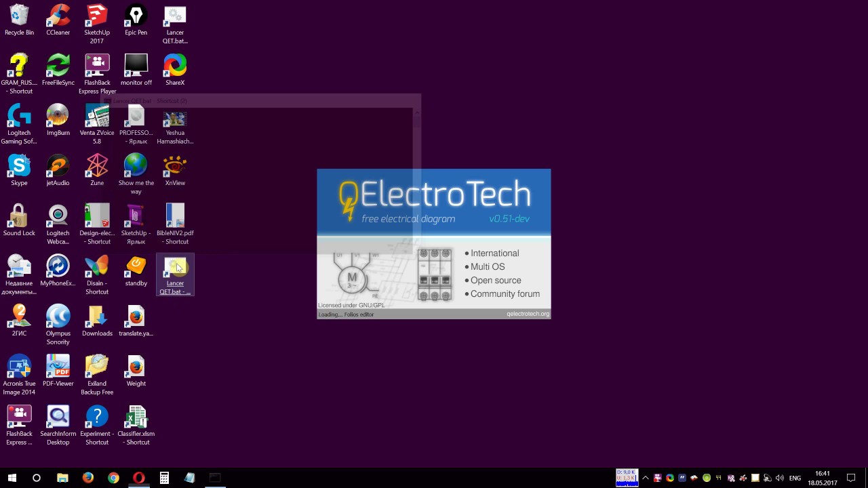Image resolution: width=868 pixels, height=488 pixels.
Task: Select the PROFESSO... Ярлык icon
Action: tap(136, 124)
